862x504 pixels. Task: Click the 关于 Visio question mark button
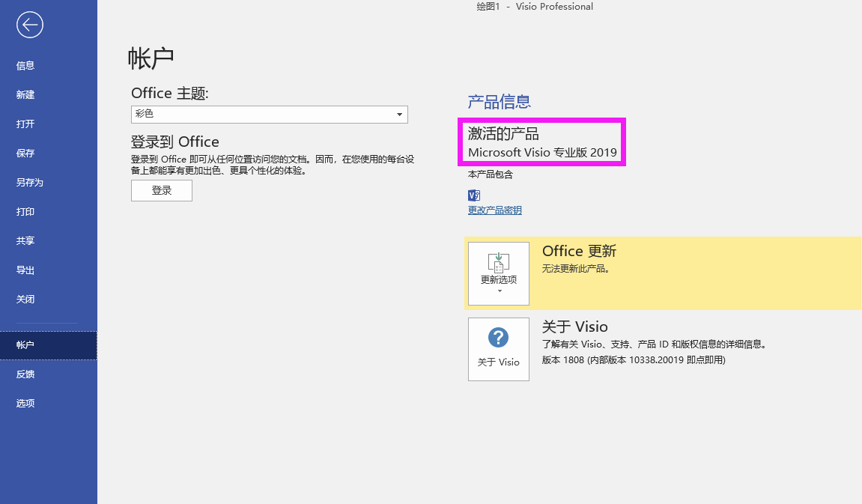[498, 349]
